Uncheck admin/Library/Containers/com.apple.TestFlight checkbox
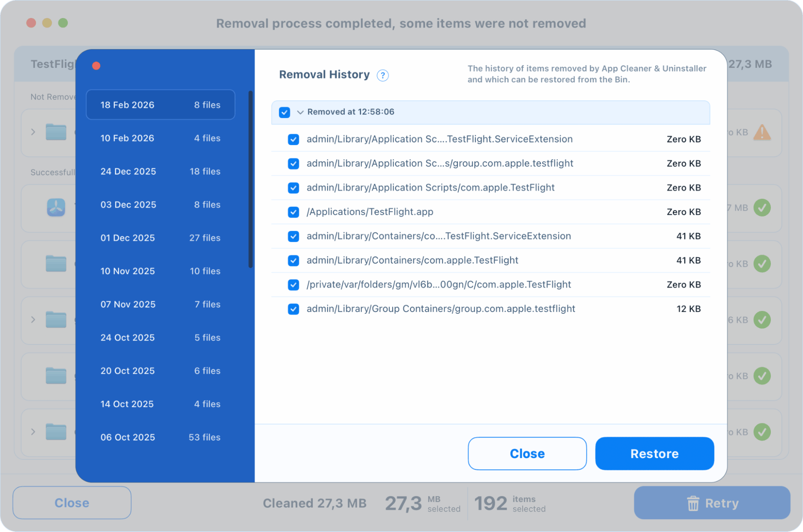This screenshot has height=532, width=803. (293, 260)
